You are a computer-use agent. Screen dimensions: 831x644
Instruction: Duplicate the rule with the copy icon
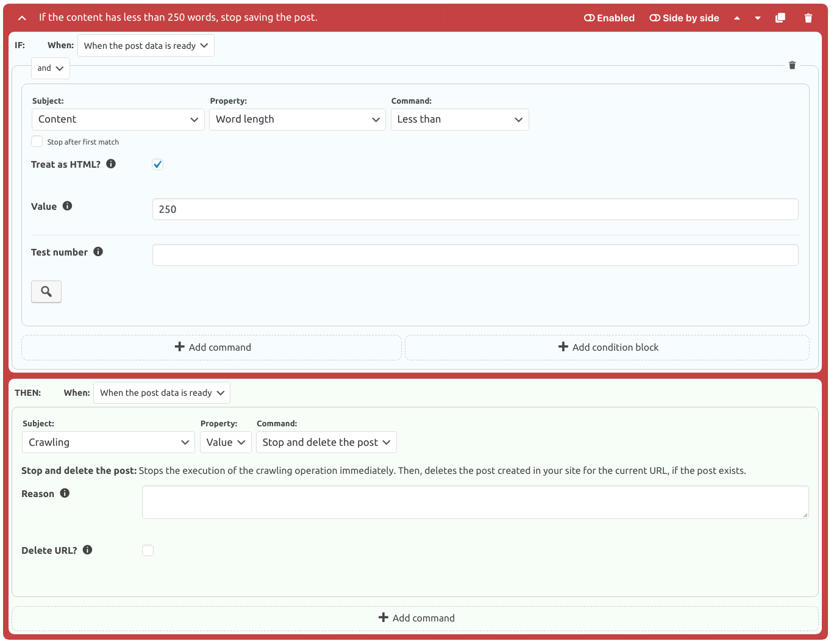(x=780, y=18)
